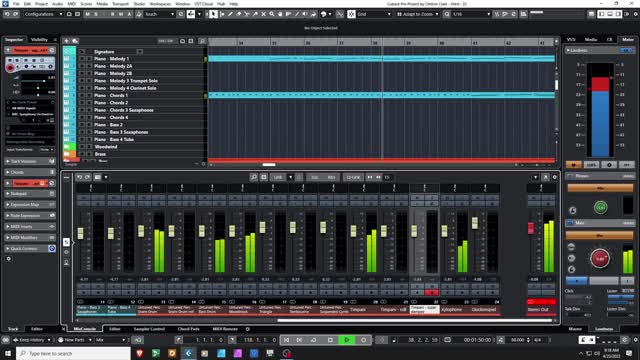640x360 pixels.
Task: Select the Zoom magnifier tool
Action: click(x=271, y=14)
